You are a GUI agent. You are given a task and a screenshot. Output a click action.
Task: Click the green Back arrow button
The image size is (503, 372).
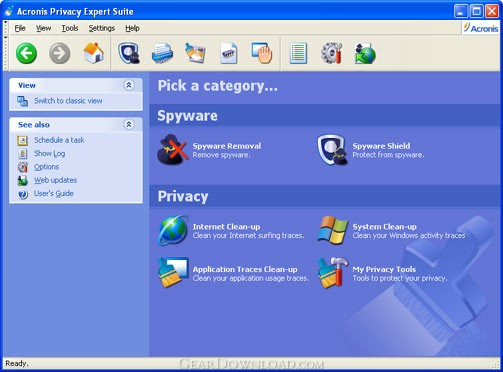pos(26,53)
